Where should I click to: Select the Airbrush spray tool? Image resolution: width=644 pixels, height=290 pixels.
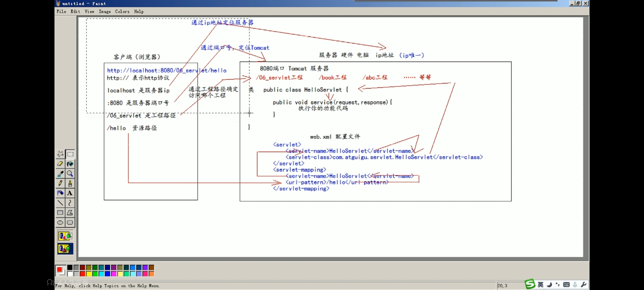[x=60, y=193]
